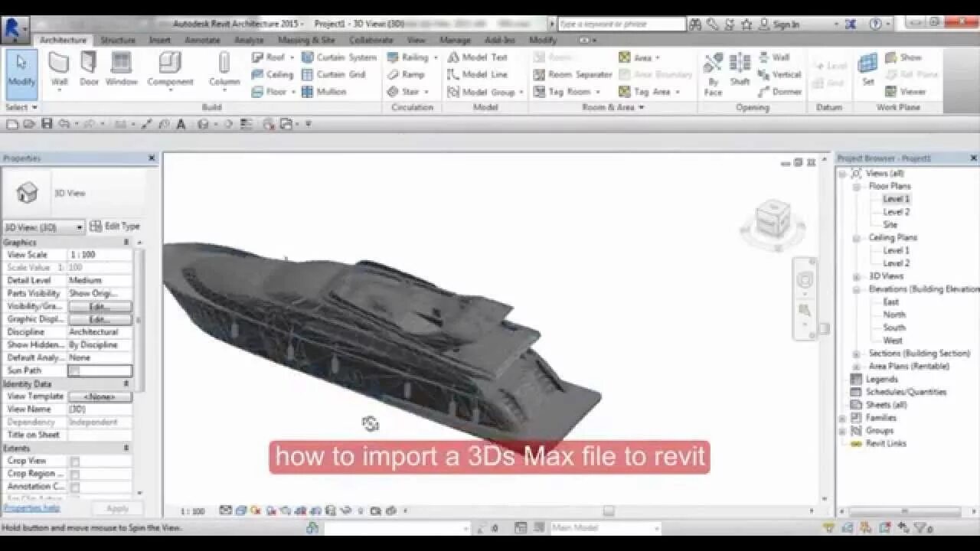Click the Component tool
The image size is (980, 551).
[x=170, y=71]
